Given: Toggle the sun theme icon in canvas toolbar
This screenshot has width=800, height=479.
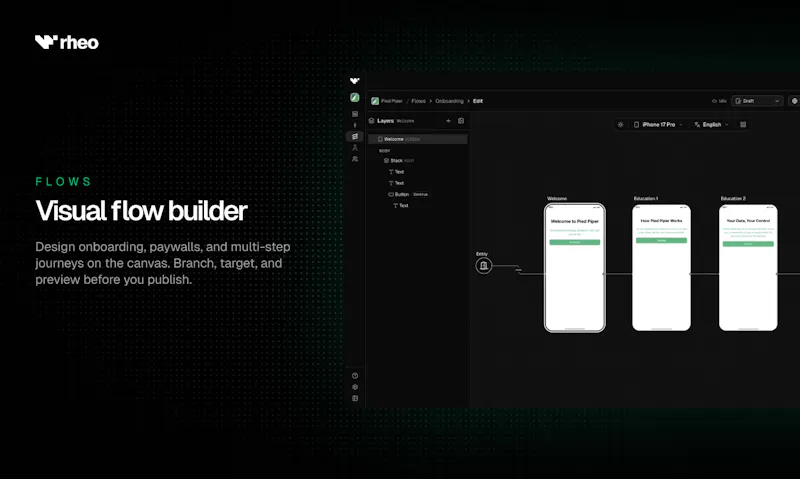Looking at the screenshot, I should [x=620, y=124].
